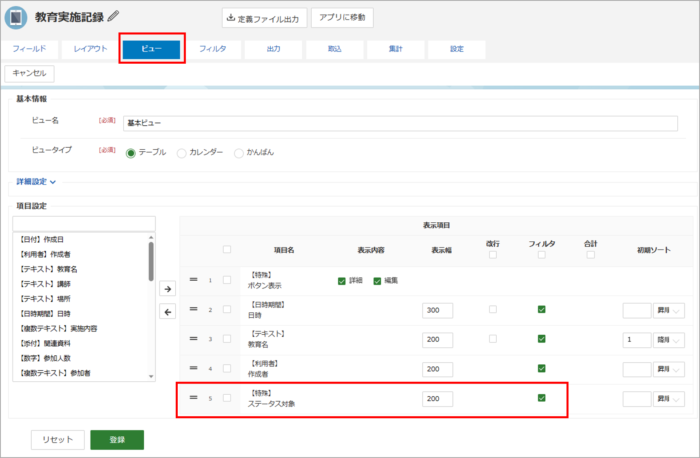Grab the drag handle for 教育名 row
700x458 pixels.
[193, 338]
